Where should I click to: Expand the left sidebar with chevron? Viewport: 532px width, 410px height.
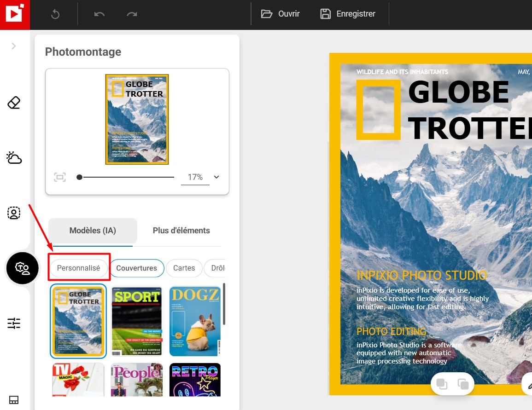click(13, 46)
